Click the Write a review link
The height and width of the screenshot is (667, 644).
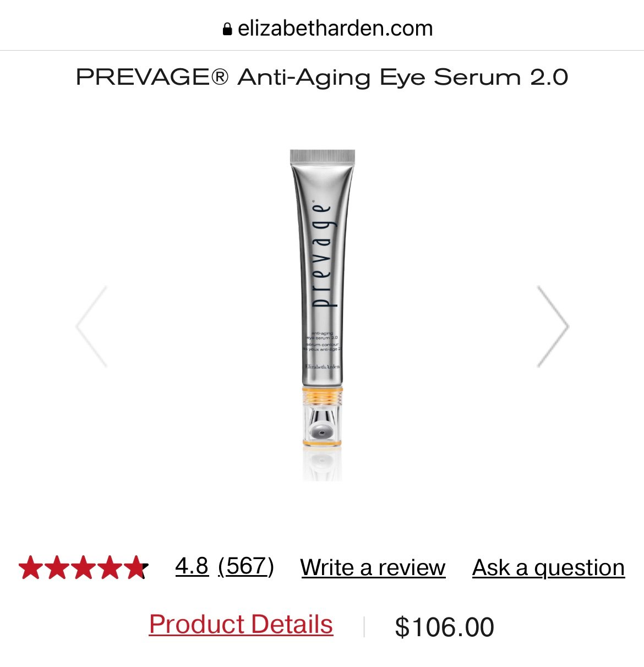coord(373,567)
